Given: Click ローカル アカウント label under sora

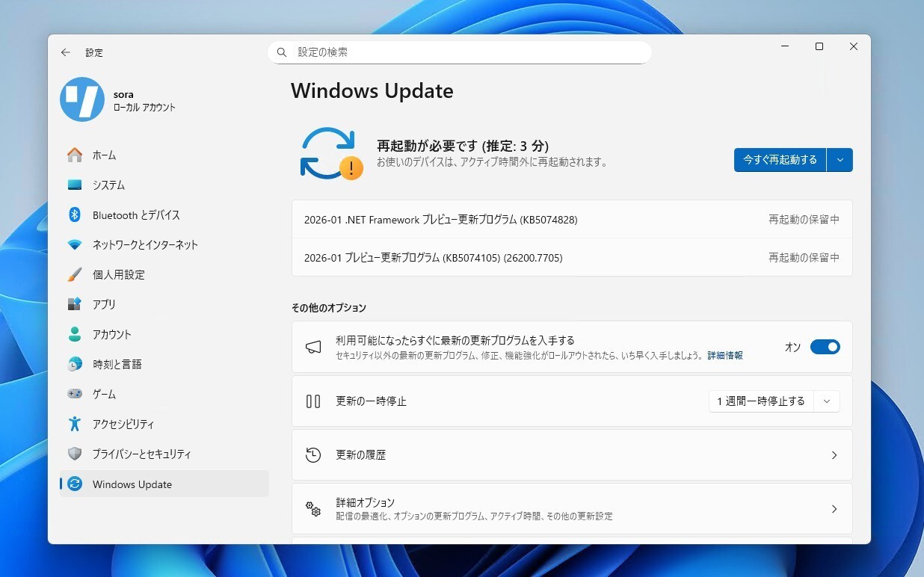Looking at the screenshot, I should click(144, 108).
